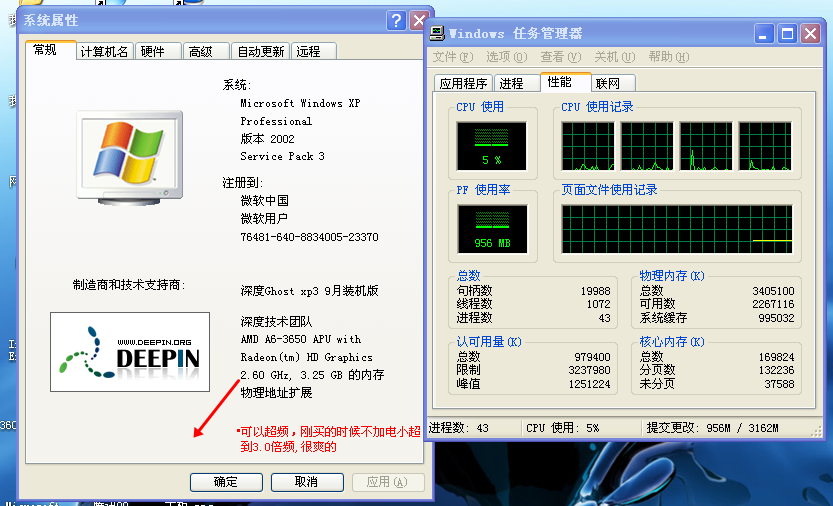This screenshot has height=506, width=833.
Task: Switch to the 应用程序 tab
Action: [x=464, y=84]
